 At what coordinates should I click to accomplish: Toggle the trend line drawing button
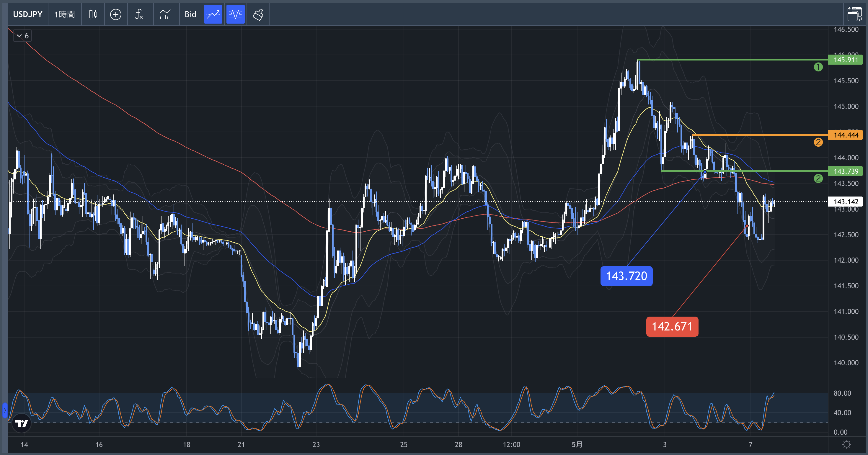click(213, 14)
